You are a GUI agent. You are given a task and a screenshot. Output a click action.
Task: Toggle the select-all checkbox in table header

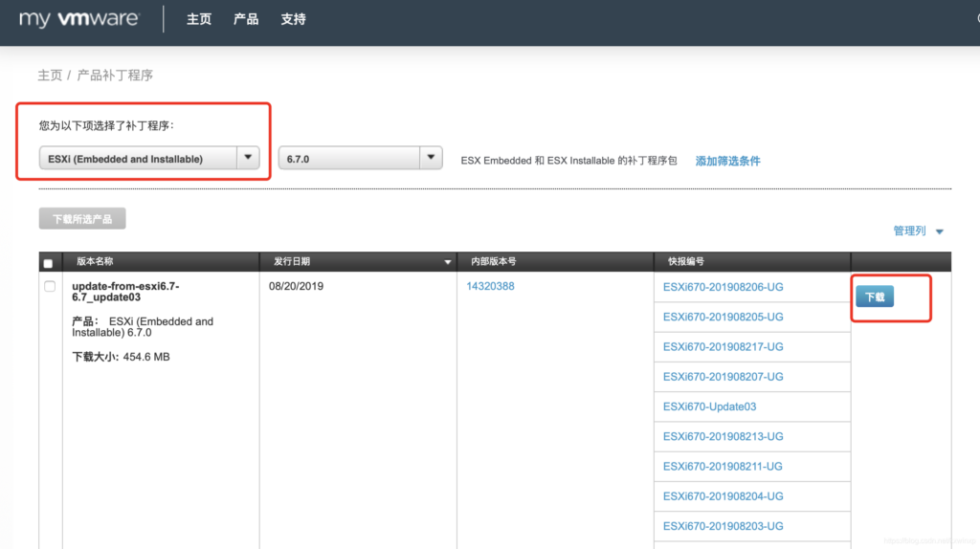click(48, 263)
